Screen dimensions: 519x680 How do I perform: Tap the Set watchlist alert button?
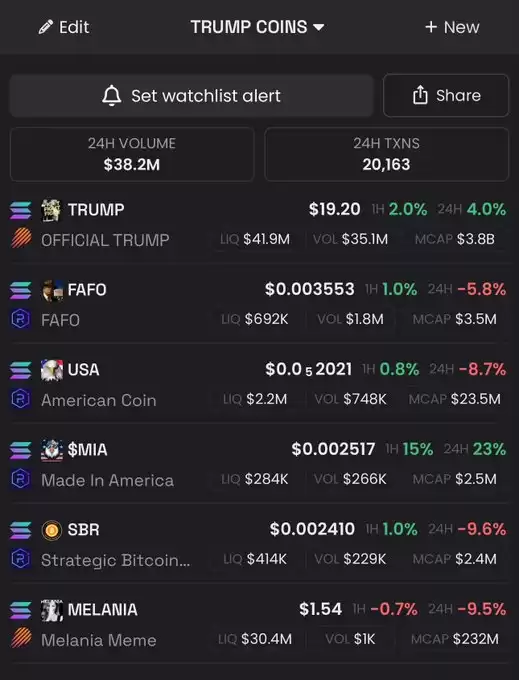[x=191, y=95]
